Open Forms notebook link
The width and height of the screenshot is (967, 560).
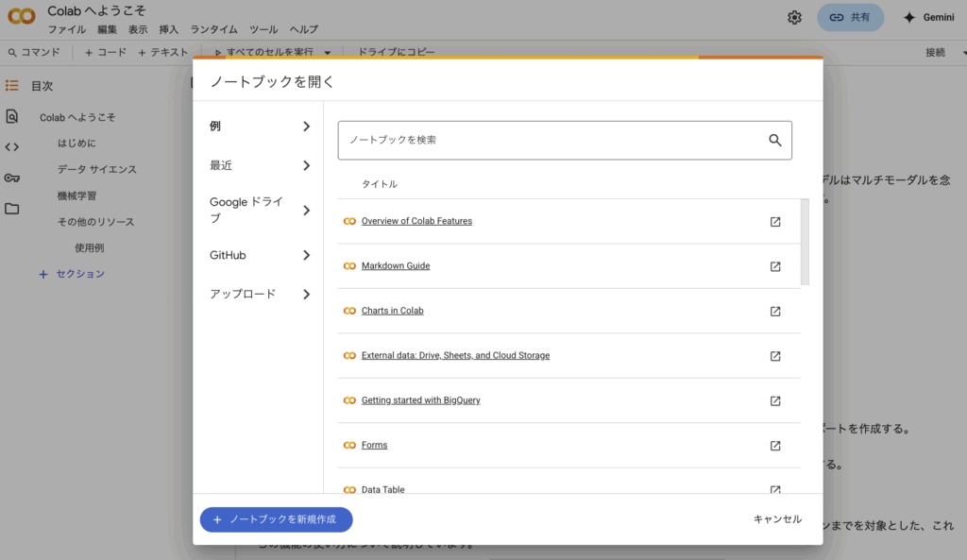tap(374, 445)
